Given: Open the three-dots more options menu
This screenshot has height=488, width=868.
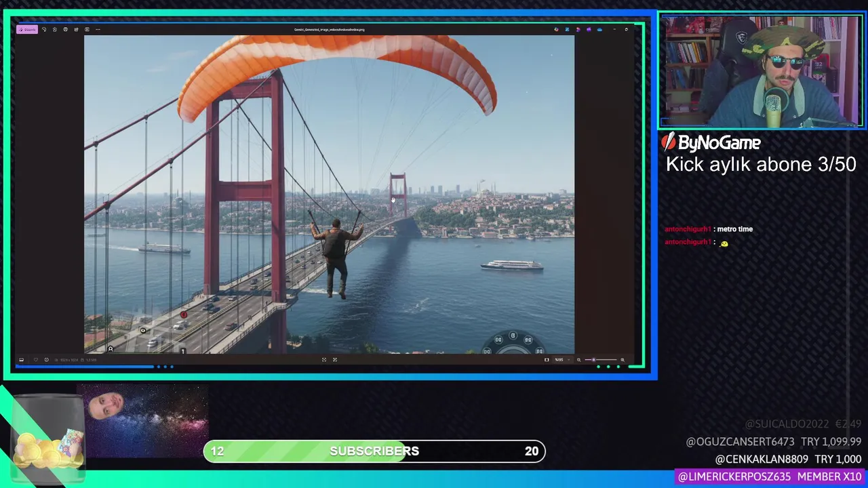Looking at the screenshot, I should pos(98,29).
